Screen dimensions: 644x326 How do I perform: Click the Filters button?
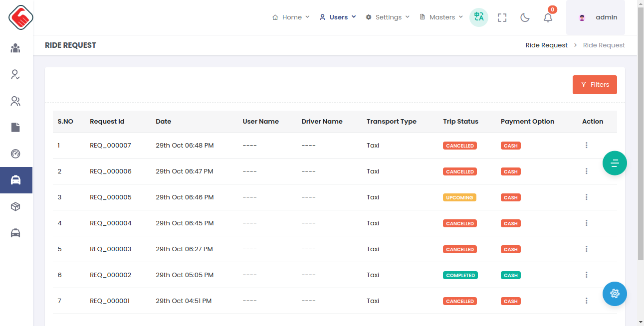click(x=595, y=85)
